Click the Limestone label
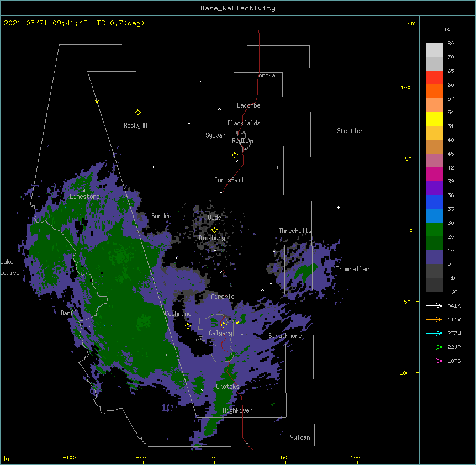 tap(84, 197)
